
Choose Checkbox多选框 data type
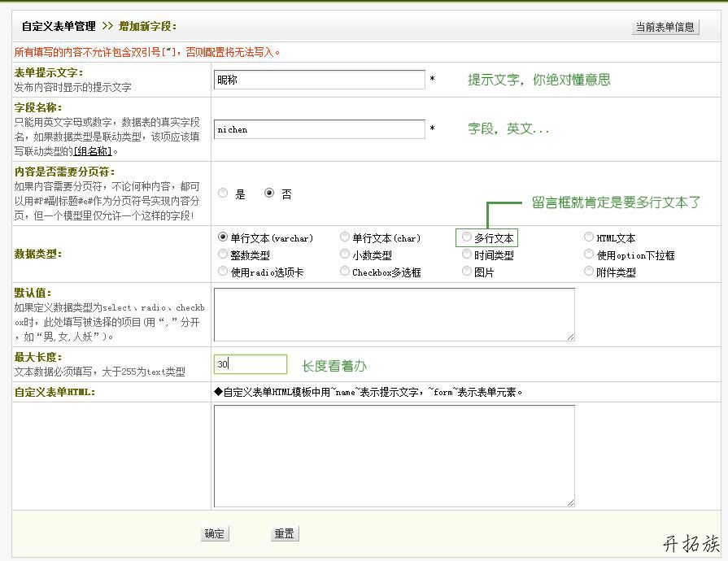[345, 271]
